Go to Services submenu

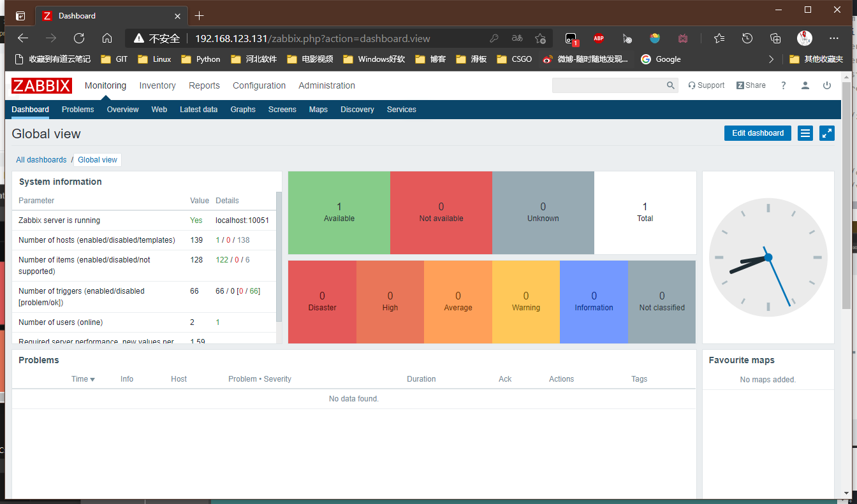point(402,110)
